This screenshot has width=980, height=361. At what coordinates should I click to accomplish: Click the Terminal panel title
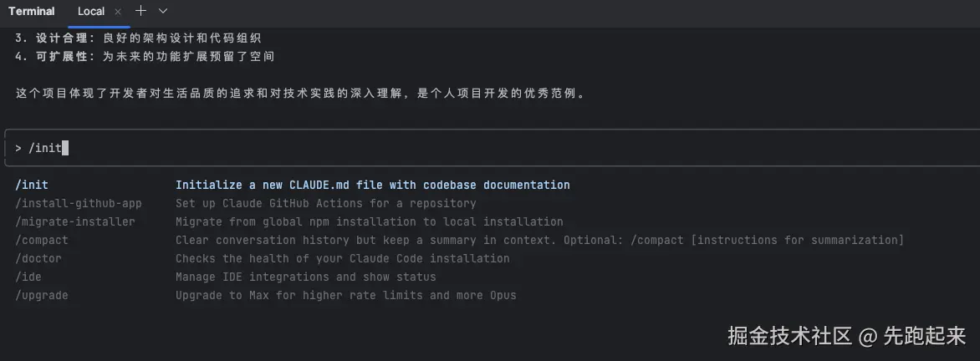(32, 12)
